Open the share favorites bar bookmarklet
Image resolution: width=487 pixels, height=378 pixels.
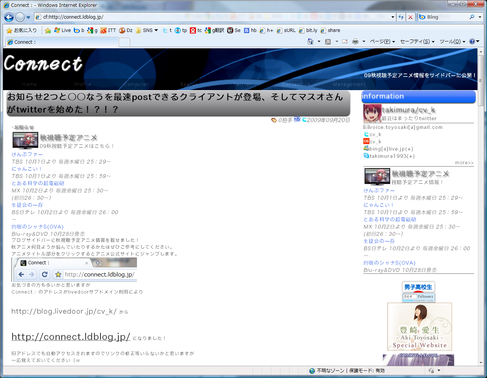click(x=330, y=30)
